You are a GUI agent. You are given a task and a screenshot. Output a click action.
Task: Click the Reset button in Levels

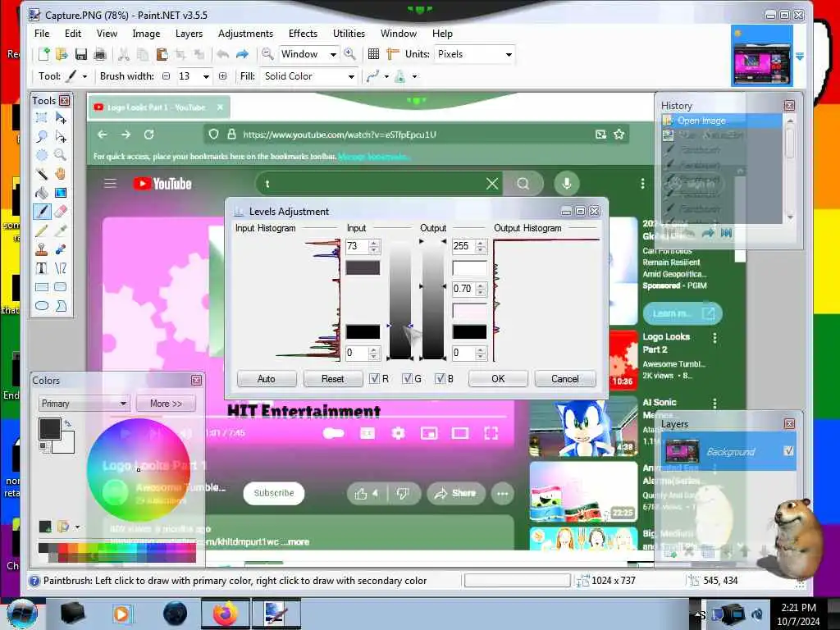333,379
